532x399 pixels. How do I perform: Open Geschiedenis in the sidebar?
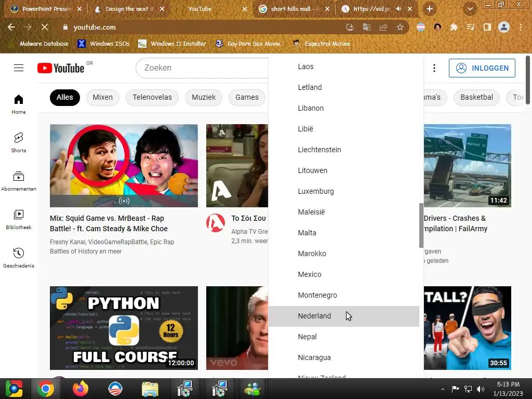(19, 258)
